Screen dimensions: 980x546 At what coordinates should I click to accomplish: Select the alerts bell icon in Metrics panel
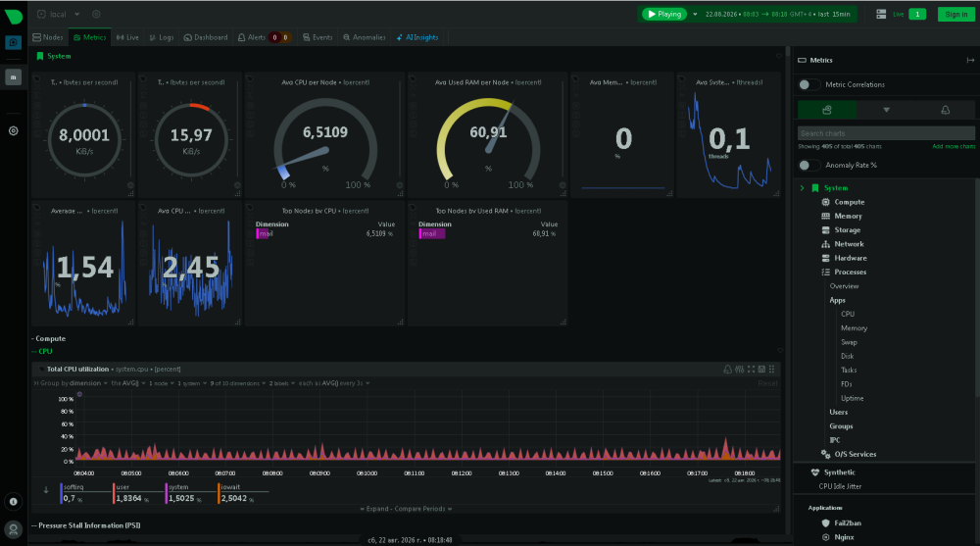pyautogui.click(x=945, y=110)
